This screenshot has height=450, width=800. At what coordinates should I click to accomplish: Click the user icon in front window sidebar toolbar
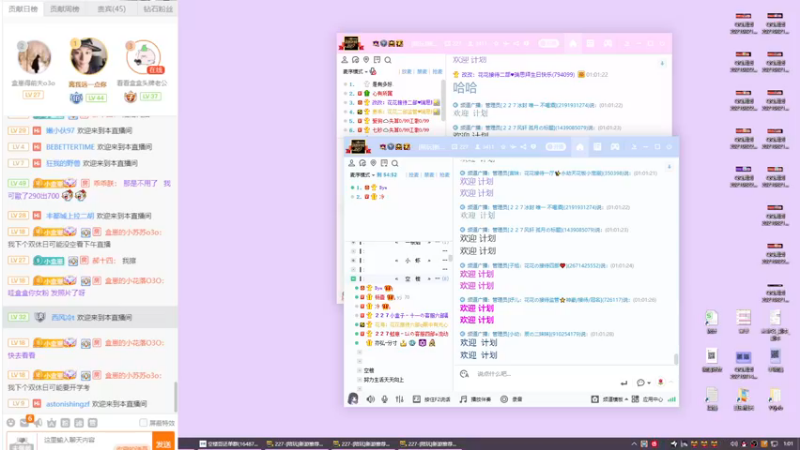(352, 163)
